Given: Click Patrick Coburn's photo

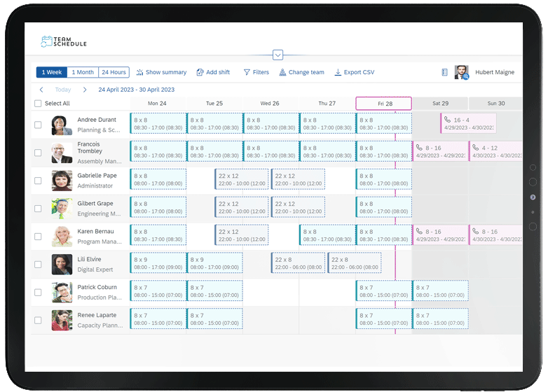Looking at the screenshot, I should point(62,293).
